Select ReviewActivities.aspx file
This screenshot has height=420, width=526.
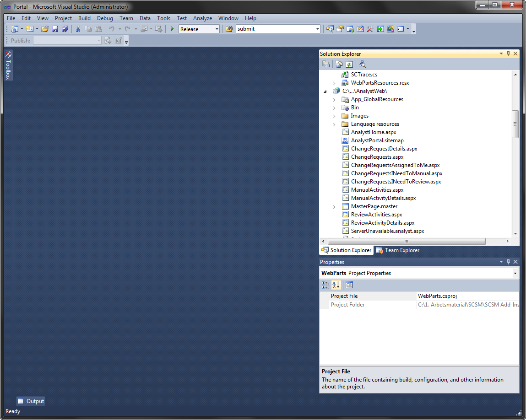[376, 215]
